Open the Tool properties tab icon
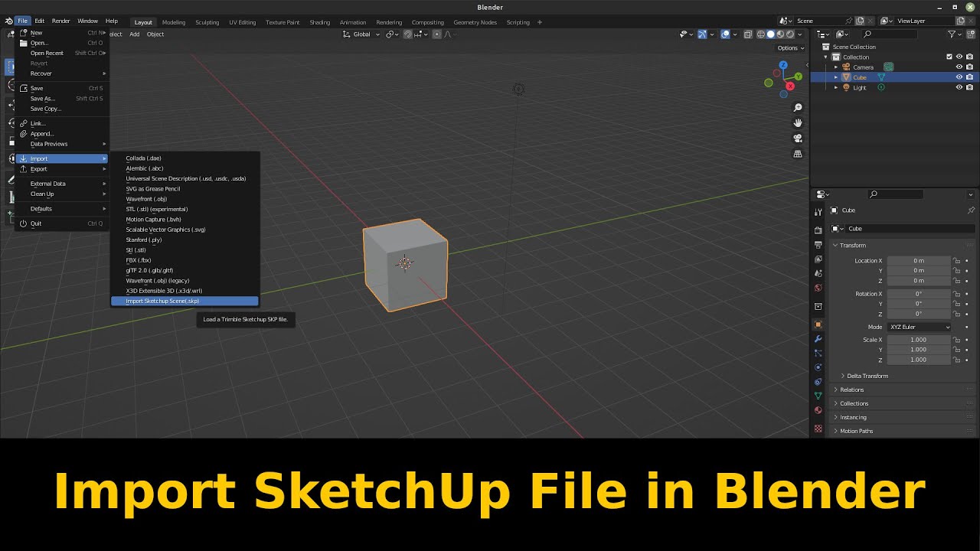Screen dimensions: 980x551 click(818, 211)
